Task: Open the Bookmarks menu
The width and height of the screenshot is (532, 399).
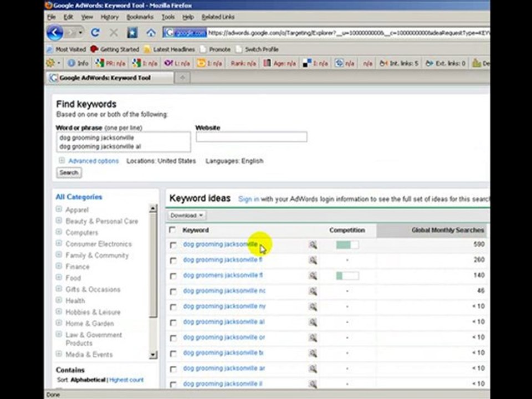Action: (x=140, y=17)
